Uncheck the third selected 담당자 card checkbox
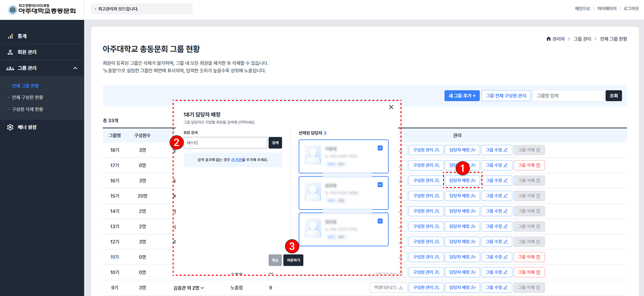The width and height of the screenshot is (644, 296). pyautogui.click(x=380, y=221)
